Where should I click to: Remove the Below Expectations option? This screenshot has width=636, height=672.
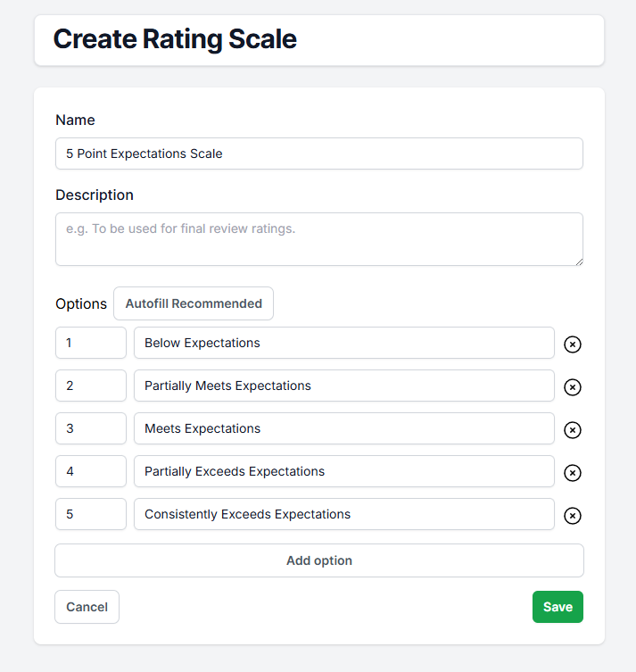pos(573,344)
